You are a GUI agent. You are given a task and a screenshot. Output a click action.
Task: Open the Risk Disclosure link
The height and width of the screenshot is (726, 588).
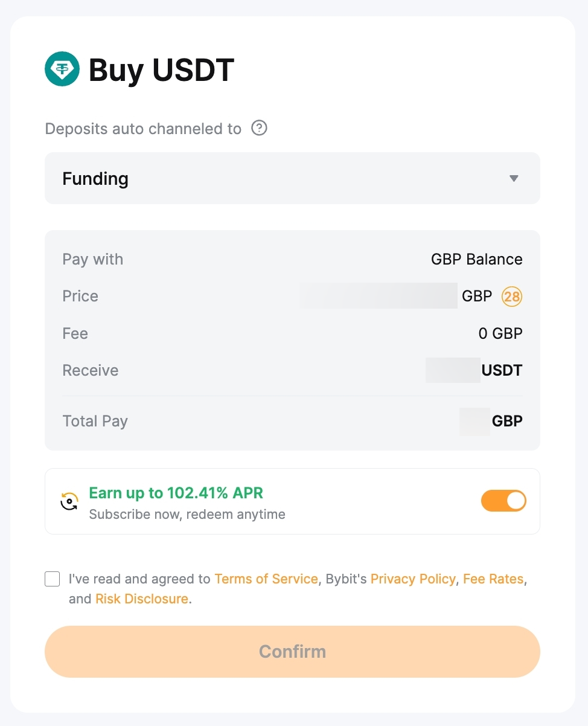pos(142,599)
